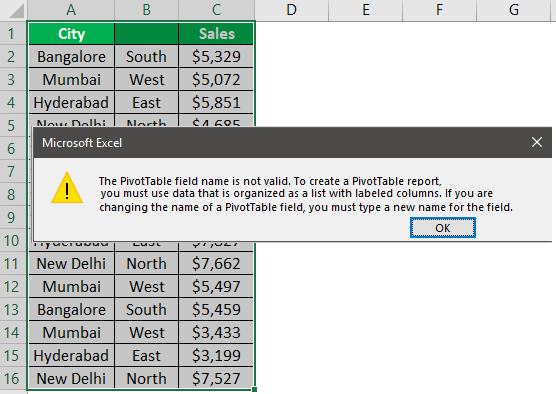Select column G header

tap(513, 10)
